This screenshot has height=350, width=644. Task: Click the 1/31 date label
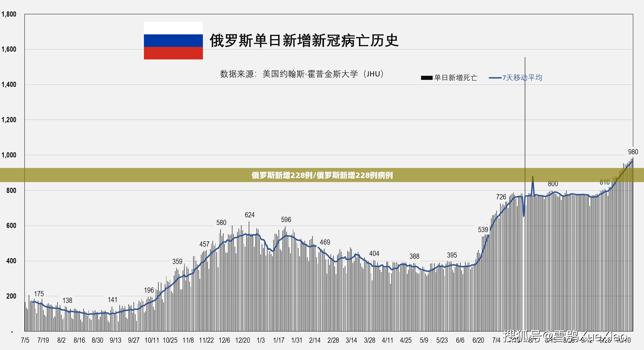pyautogui.click(x=297, y=340)
